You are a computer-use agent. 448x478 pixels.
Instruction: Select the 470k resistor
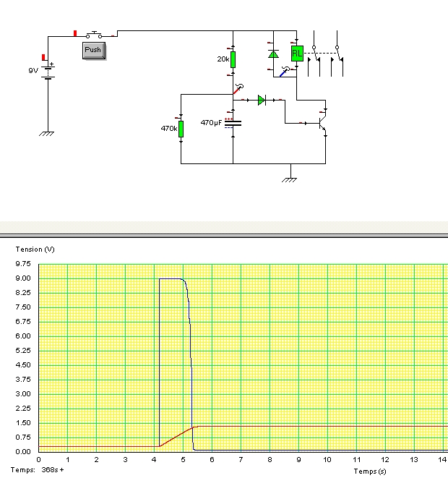tap(181, 129)
